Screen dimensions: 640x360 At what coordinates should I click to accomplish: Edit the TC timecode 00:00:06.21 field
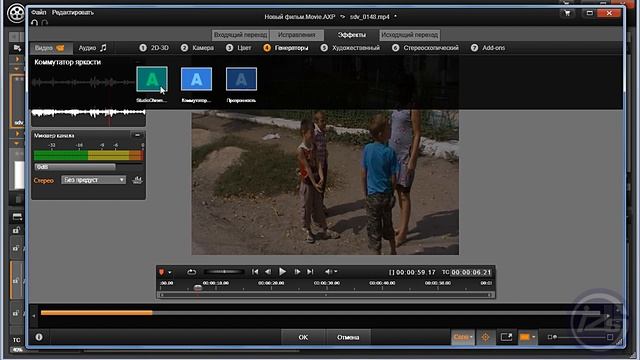471,272
